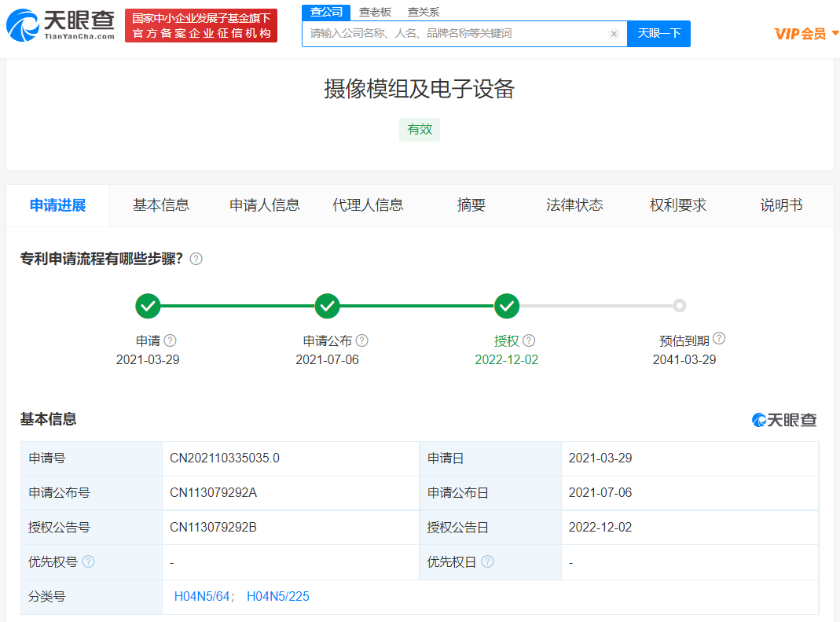Select the patent title 摄像模组及电子设备

420,89
